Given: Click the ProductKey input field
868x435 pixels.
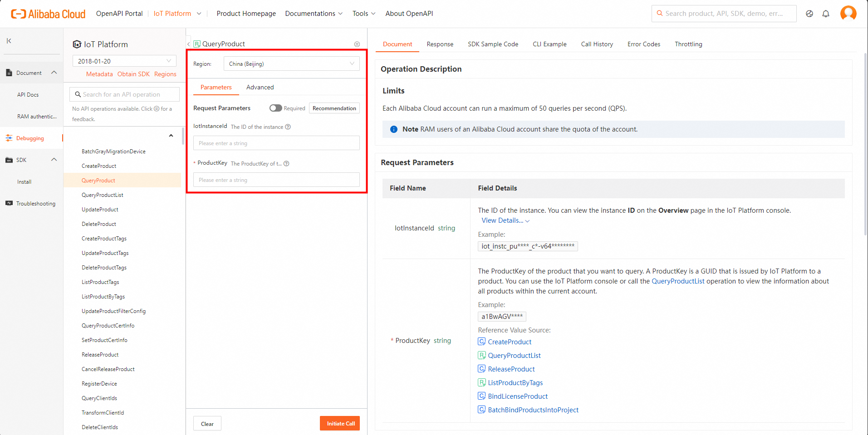Looking at the screenshot, I should 276,180.
